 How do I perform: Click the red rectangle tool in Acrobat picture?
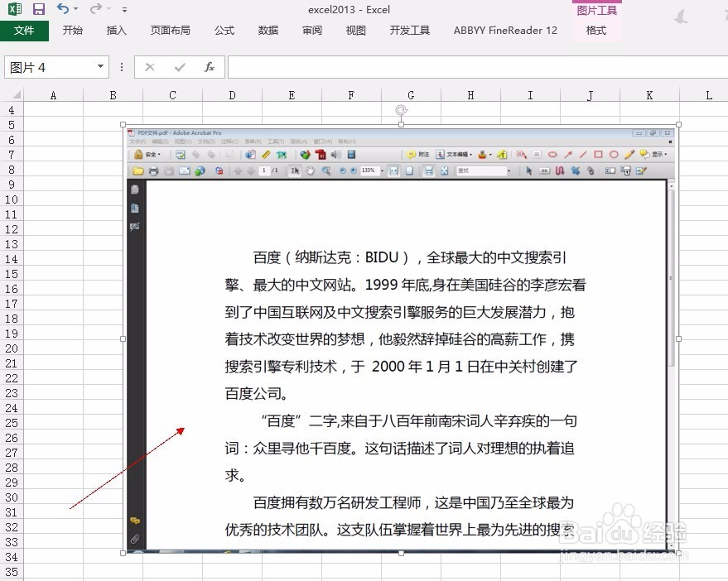599,155
